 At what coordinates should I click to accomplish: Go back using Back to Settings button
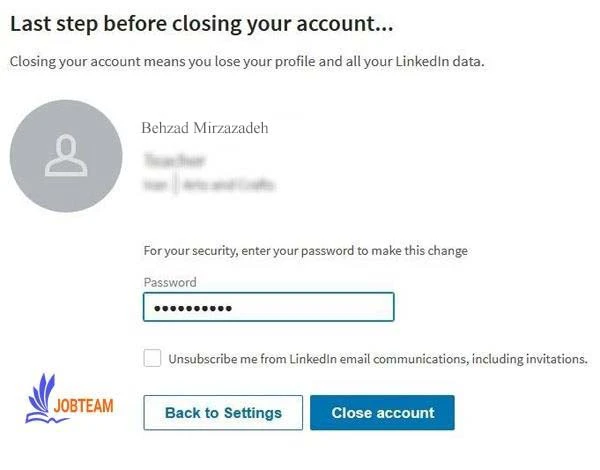223,412
